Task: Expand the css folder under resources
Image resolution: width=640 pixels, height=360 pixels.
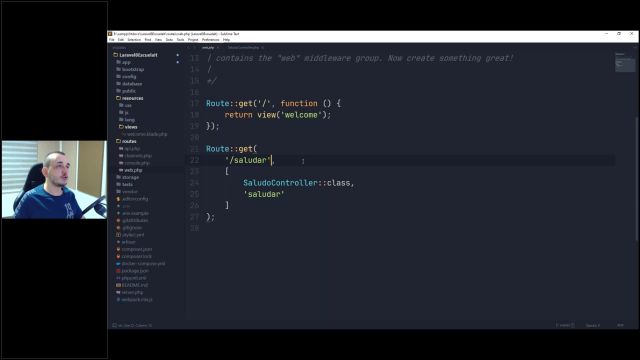Action: point(125,105)
